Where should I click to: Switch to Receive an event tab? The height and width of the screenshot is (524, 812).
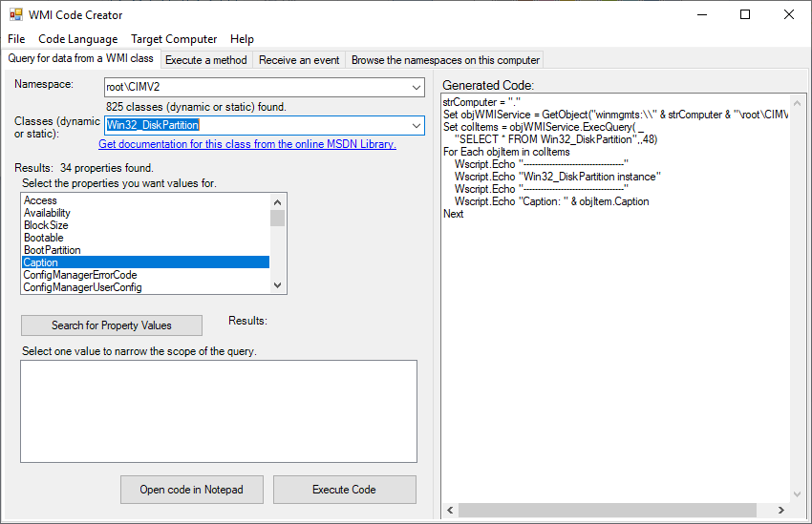(299, 60)
